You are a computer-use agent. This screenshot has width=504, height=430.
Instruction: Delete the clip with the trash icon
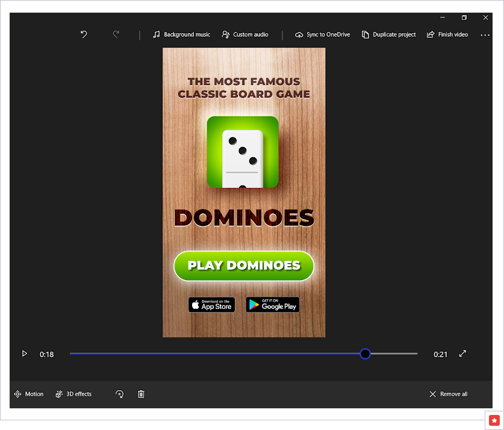click(x=141, y=394)
